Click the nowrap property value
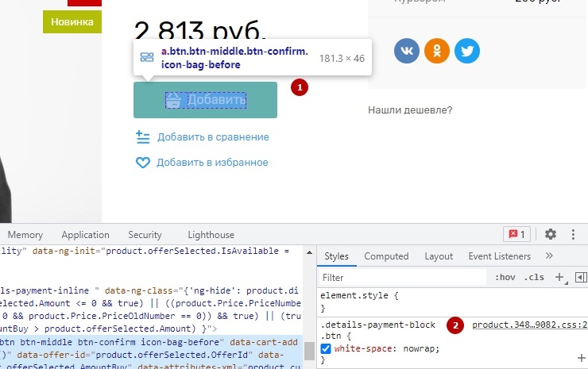Screen dimensions: 588x369 419,349
